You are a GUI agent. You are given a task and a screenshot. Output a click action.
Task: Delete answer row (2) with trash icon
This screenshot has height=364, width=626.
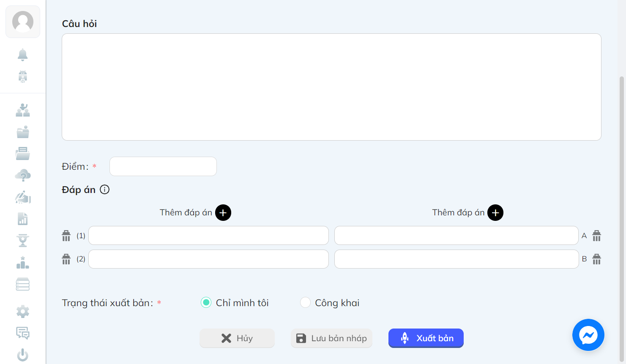pos(66,259)
